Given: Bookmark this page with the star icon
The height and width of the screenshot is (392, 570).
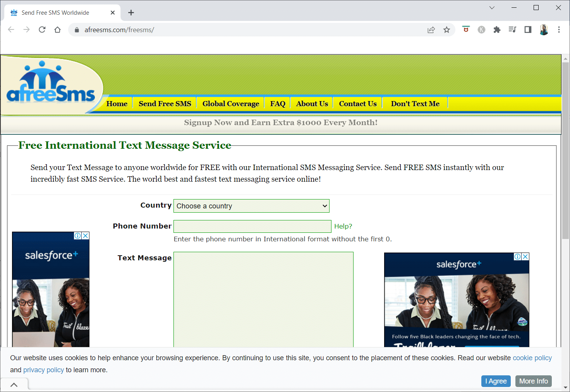Looking at the screenshot, I should (x=446, y=30).
